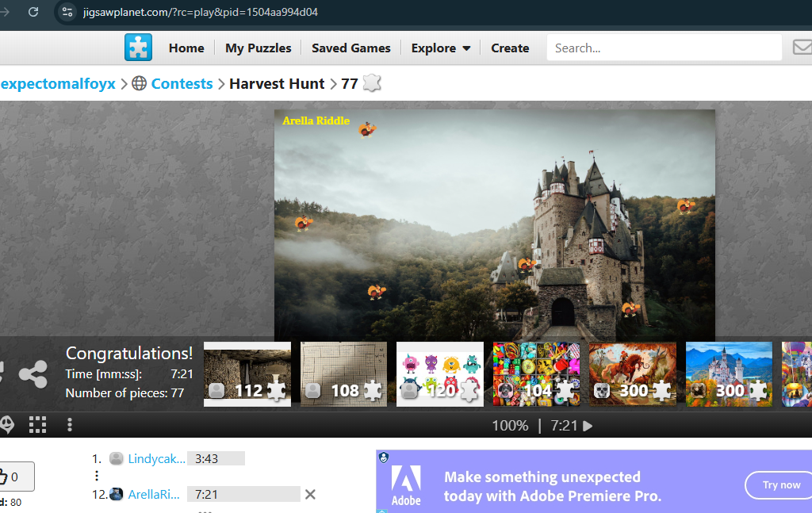The width and height of the screenshot is (812, 513).
Task: Open Lindycak... leaderboard profile link
Action: pos(156,458)
